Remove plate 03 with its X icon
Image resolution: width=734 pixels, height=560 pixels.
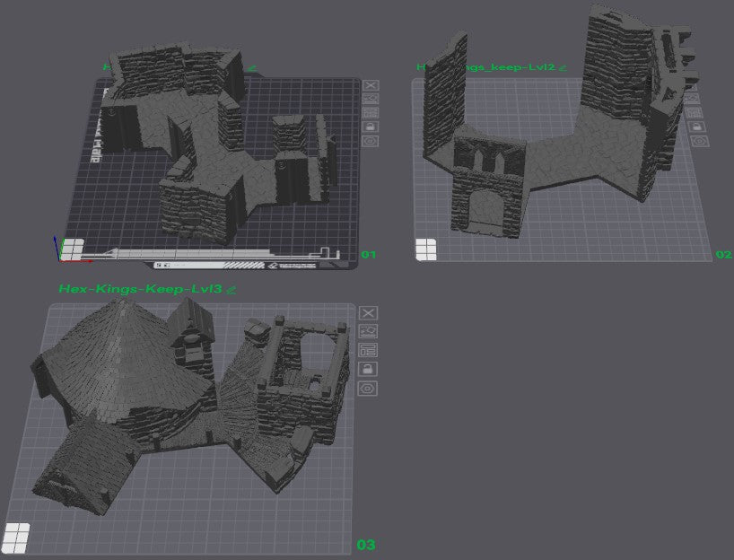(367, 313)
